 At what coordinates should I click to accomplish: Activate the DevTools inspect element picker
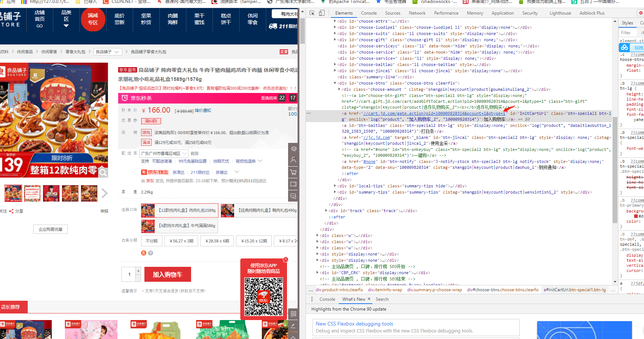312,13
